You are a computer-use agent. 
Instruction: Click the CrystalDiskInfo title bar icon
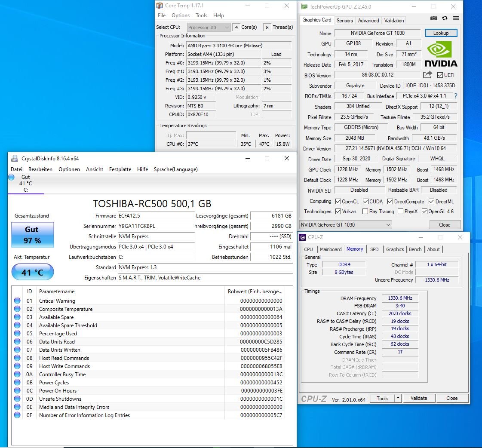point(15,158)
